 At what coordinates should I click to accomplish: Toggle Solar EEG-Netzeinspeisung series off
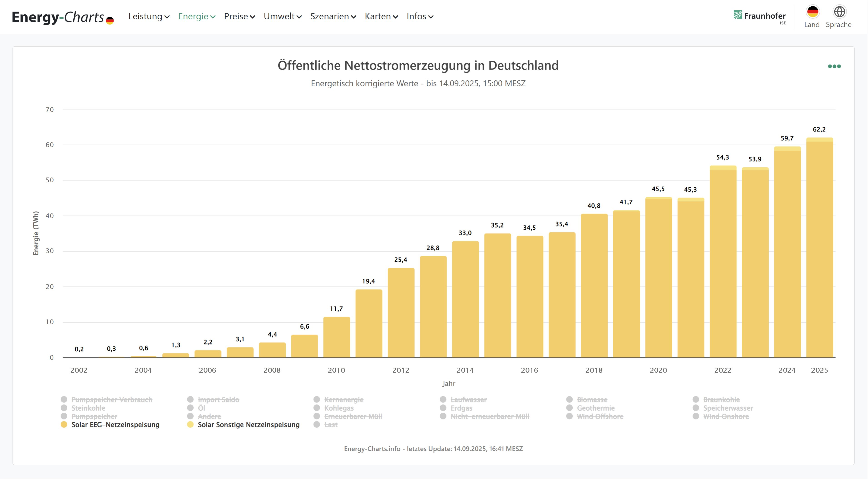pyautogui.click(x=115, y=425)
